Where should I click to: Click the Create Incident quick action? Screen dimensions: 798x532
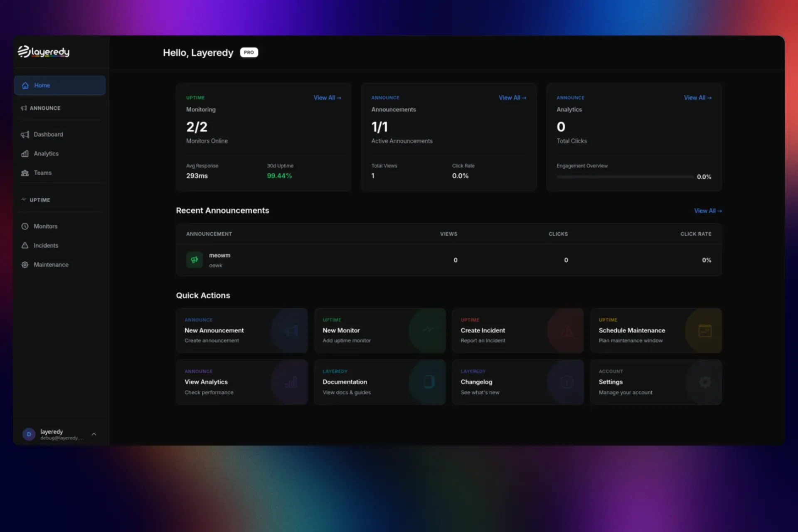(x=517, y=330)
